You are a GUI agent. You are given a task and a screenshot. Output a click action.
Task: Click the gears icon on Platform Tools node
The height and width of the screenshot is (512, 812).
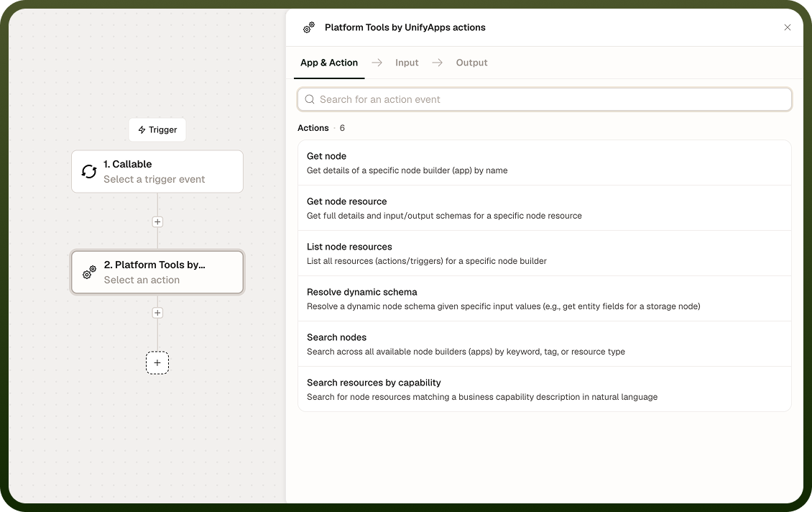pyautogui.click(x=89, y=272)
